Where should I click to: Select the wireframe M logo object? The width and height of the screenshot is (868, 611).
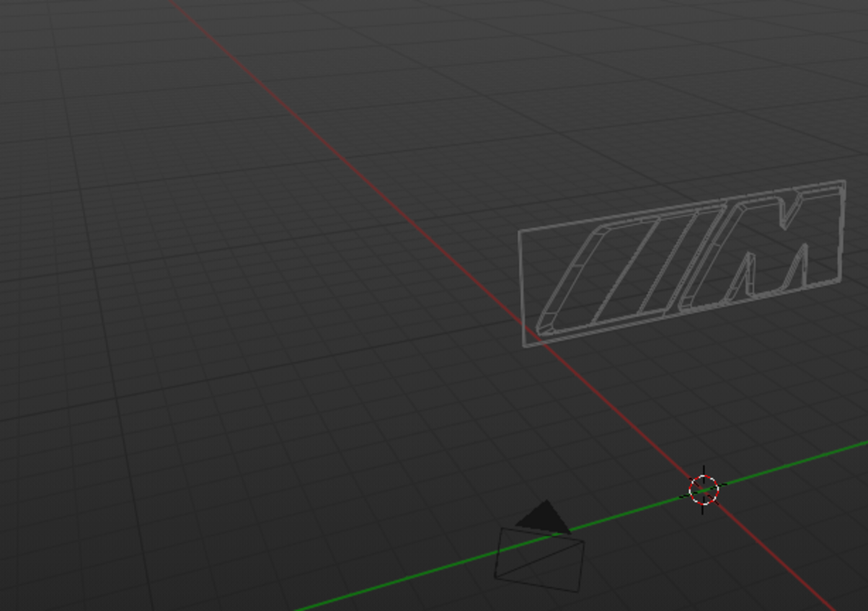(682, 263)
